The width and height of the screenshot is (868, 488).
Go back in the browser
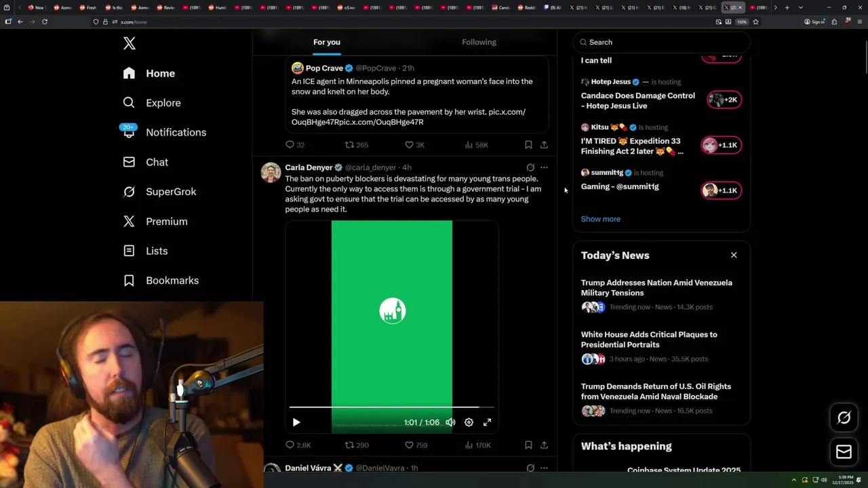point(20,22)
